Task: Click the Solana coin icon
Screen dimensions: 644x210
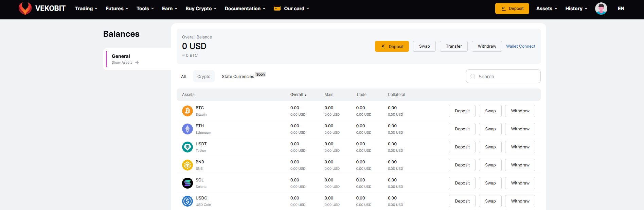Action: [187, 183]
